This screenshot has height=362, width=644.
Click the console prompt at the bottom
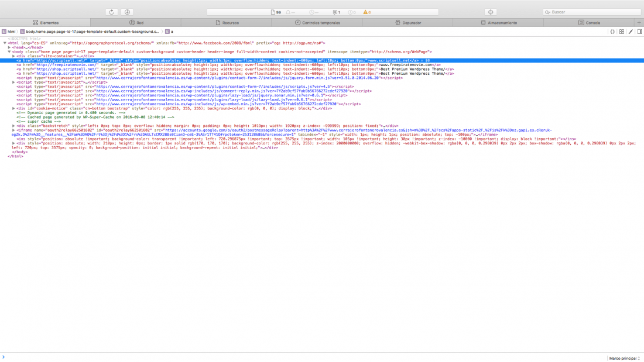[x=322, y=357]
